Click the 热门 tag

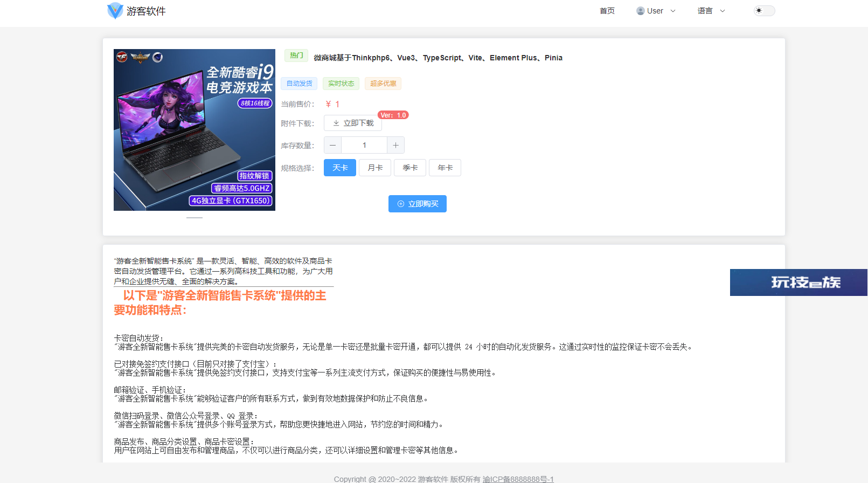(296, 56)
